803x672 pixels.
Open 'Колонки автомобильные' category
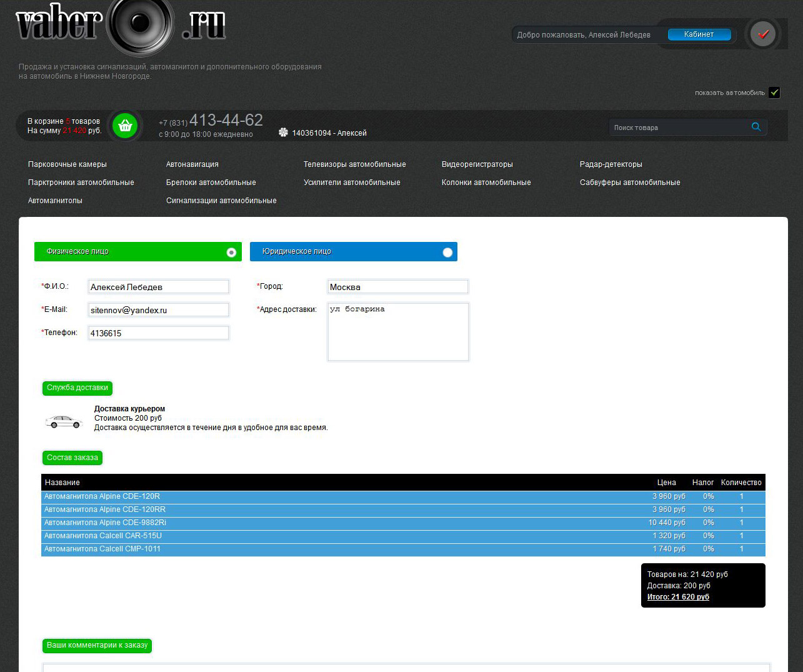(486, 183)
